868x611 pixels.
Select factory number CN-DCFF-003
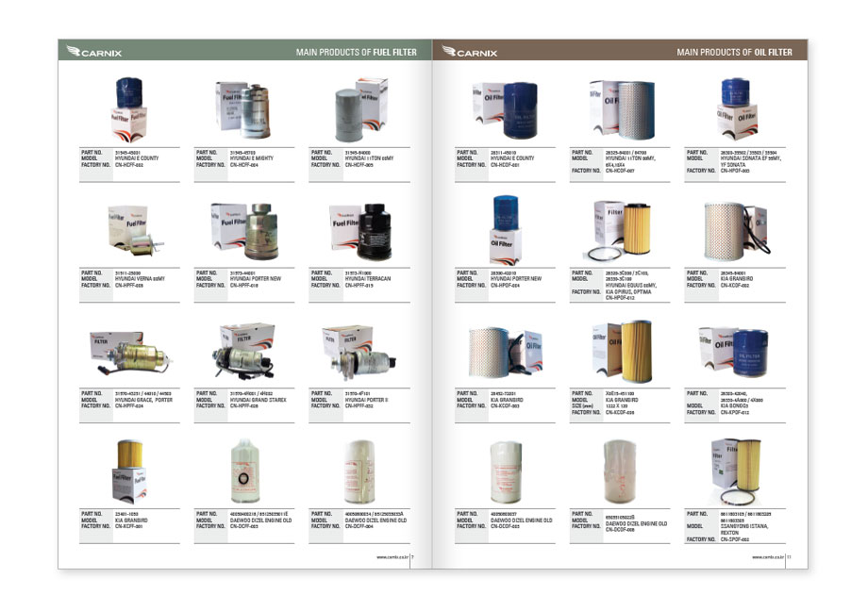pos(243,526)
